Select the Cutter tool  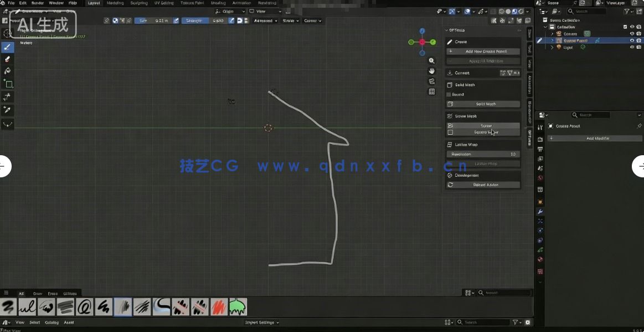[x=7, y=97]
